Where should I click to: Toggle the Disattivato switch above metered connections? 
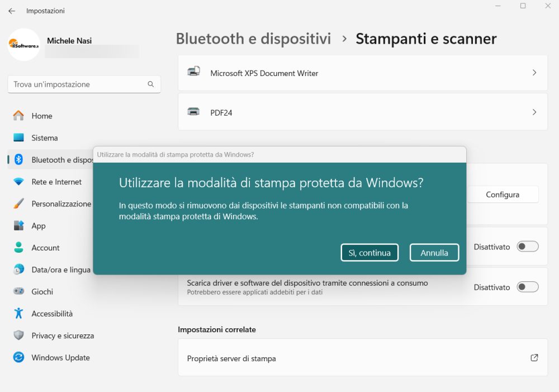(527, 247)
